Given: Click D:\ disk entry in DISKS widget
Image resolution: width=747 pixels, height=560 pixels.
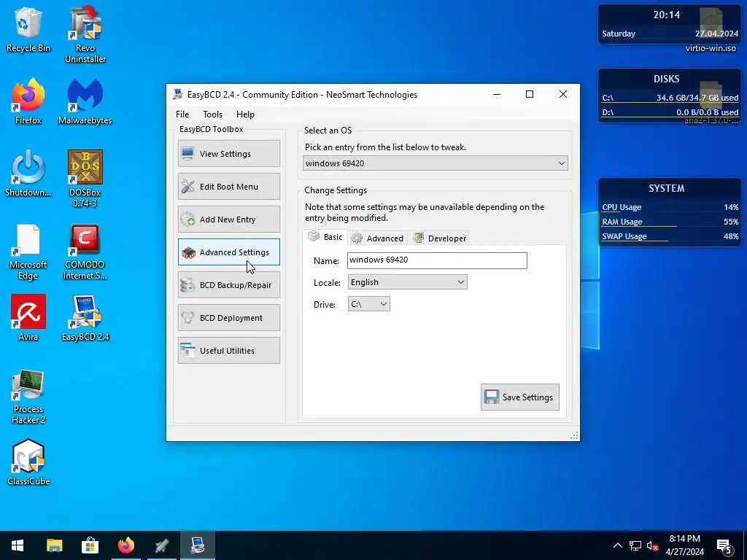Looking at the screenshot, I should pyautogui.click(x=670, y=112).
